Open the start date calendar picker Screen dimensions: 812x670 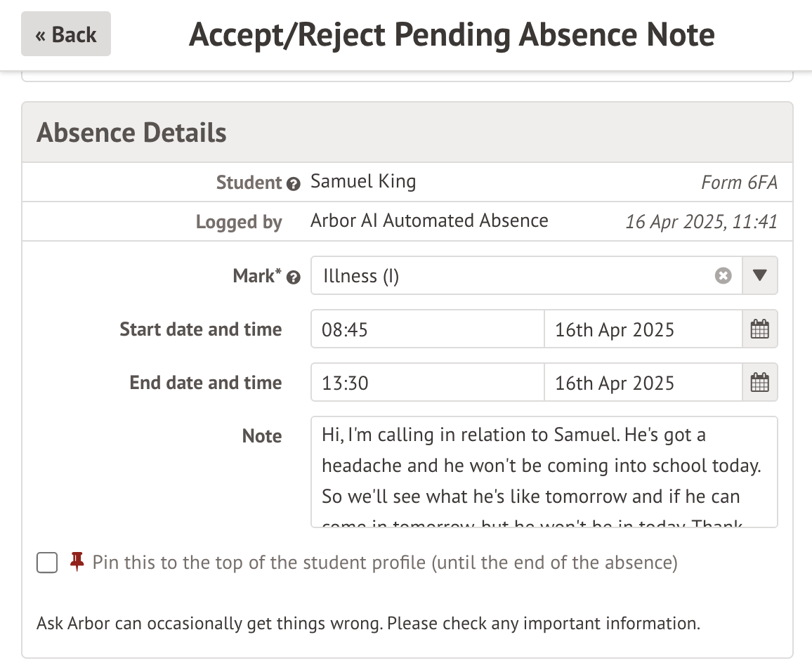[760, 329]
